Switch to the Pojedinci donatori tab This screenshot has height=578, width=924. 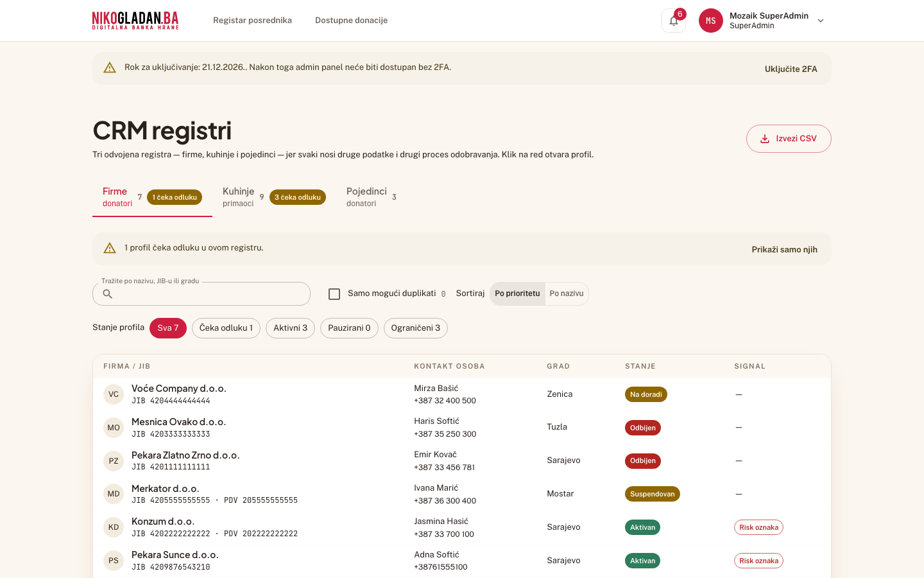click(372, 197)
